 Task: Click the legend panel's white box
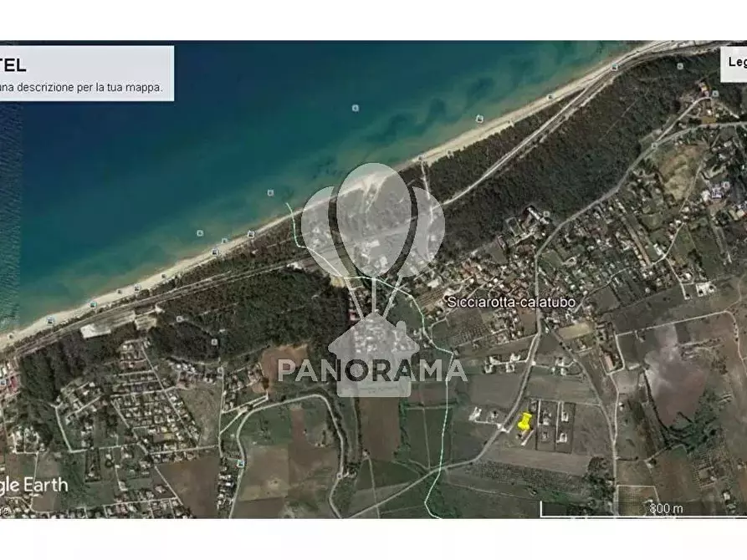point(734,64)
